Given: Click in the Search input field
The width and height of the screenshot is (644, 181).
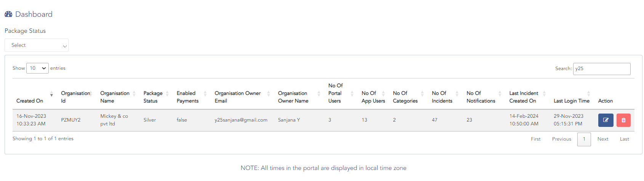Looking at the screenshot, I should pyautogui.click(x=601, y=69).
